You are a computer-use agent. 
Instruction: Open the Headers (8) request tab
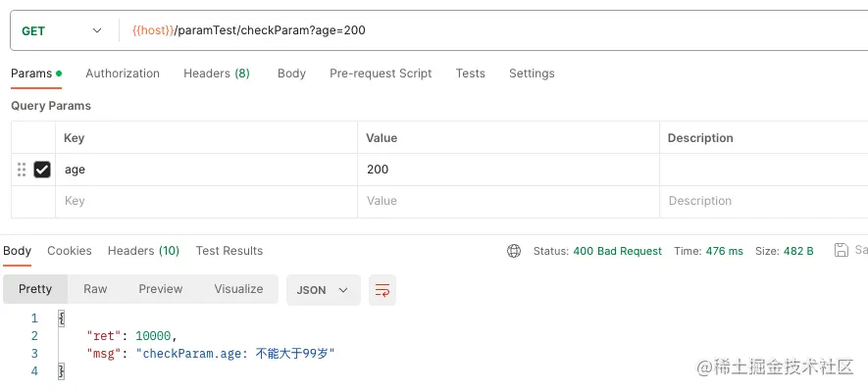pos(217,73)
